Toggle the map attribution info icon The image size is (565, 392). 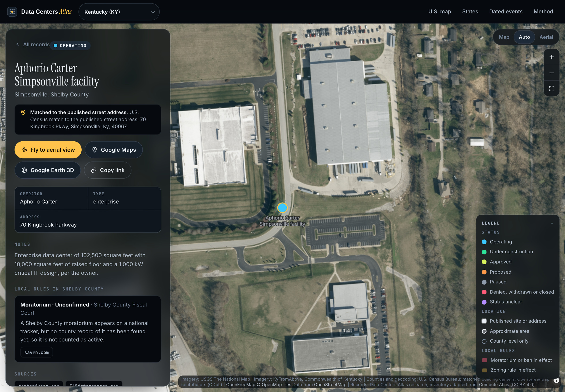556,380
